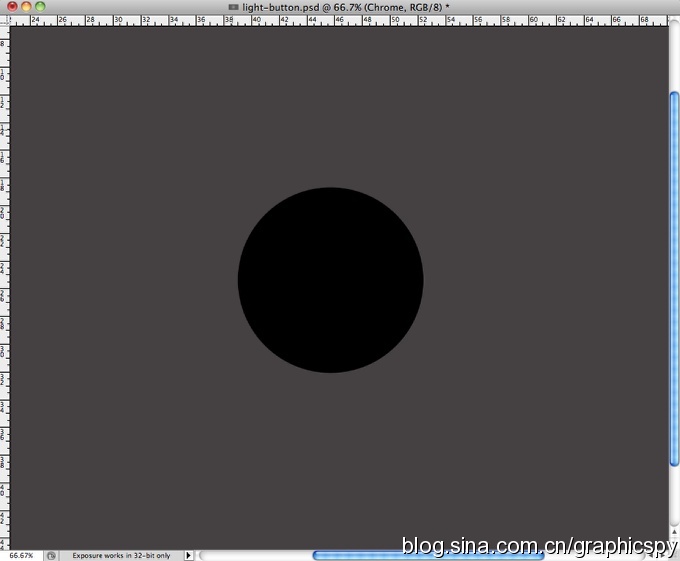The height and width of the screenshot is (561, 680).
Task: Click the 'Exposure works in 32-bit only' status text
Action: point(121,555)
